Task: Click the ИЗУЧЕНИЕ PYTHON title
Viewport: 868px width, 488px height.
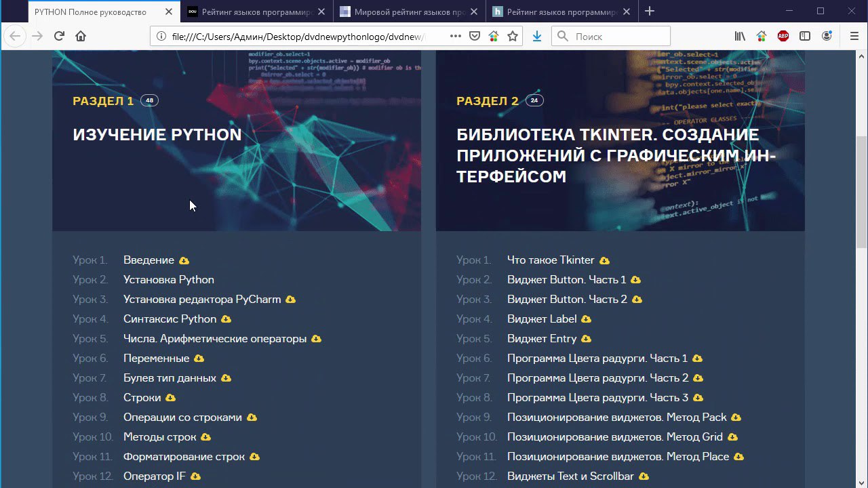Action: (x=157, y=134)
